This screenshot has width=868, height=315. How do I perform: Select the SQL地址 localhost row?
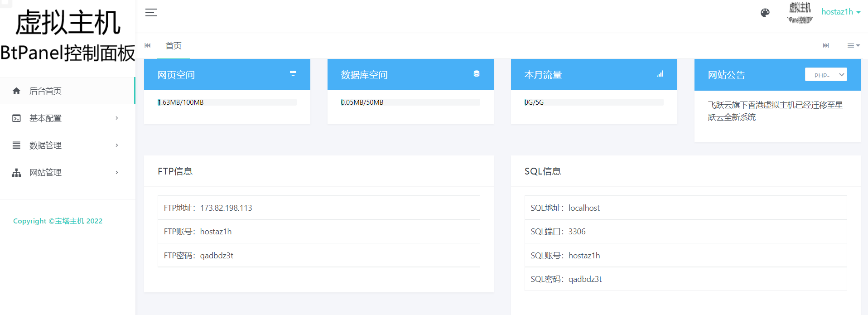click(686, 208)
